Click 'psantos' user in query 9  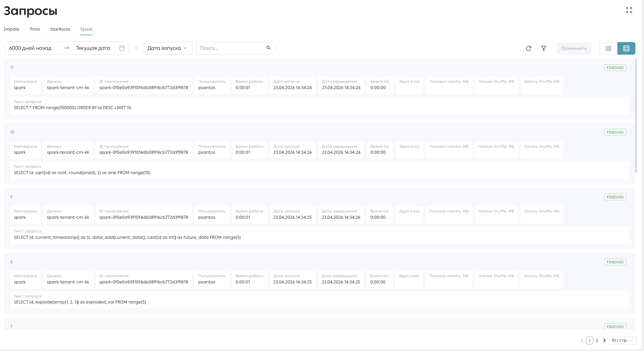coord(207,217)
